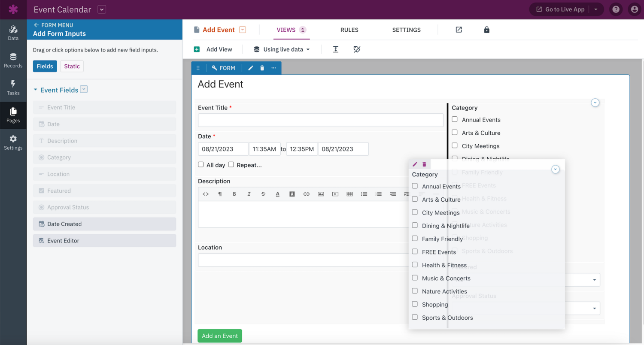The width and height of the screenshot is (644, 345).
Task: Click into the Event Title input field
Action: 320,120
